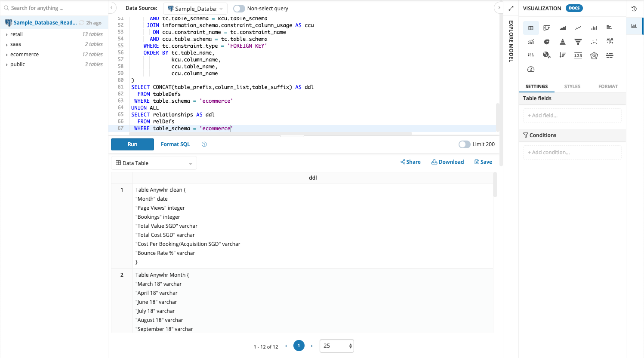Open the map visualization option

(x=546, y=55)
